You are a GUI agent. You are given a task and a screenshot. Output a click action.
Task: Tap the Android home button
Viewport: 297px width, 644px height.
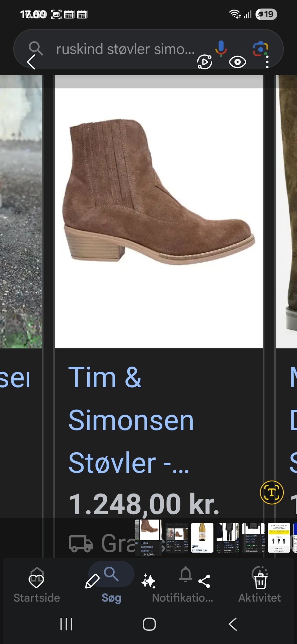[149, 624]
